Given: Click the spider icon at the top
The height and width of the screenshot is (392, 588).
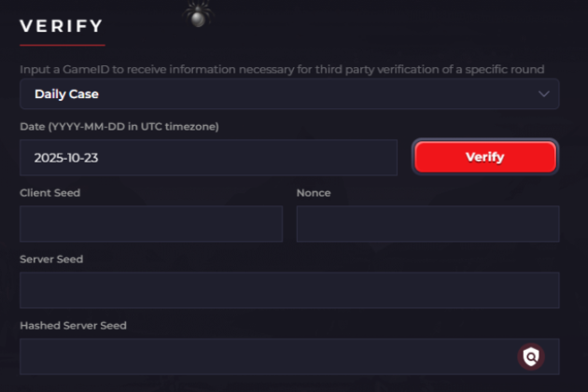Looking at the screenshot, I should (197, 12).
